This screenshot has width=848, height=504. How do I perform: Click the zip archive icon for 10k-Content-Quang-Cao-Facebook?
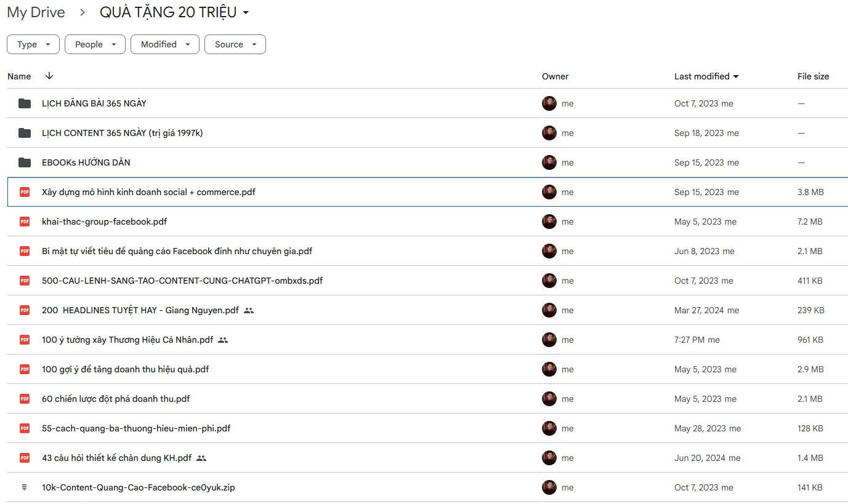(25, 487)
